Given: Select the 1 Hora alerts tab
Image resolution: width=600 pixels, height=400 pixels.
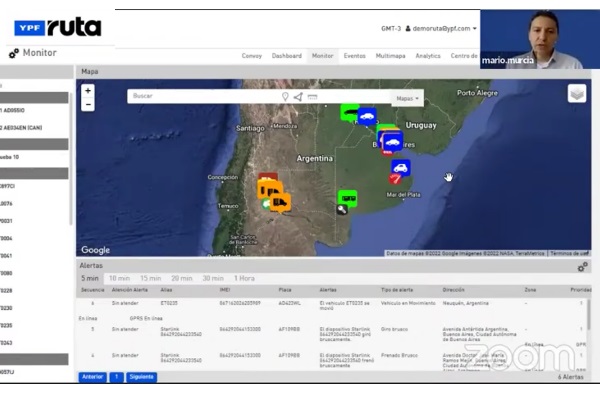Looking at the screenshot, I should 244,278.
